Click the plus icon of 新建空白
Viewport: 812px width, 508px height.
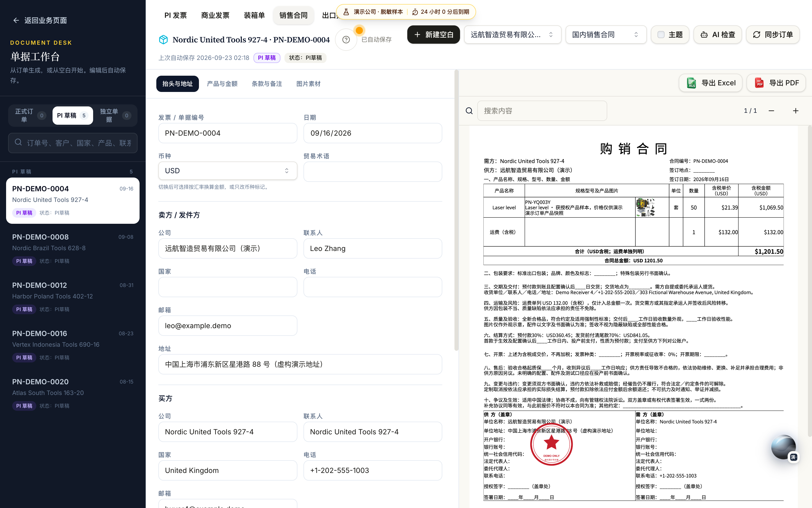[x=417, y=35]
